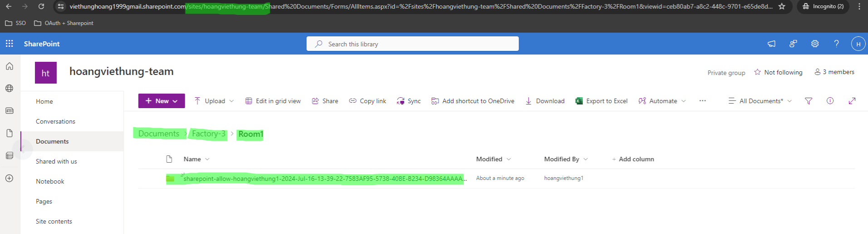Viewport: 868px width, 234px height.
Task: Open My files page icon in left rail
Action: click(x=10, y=133)
